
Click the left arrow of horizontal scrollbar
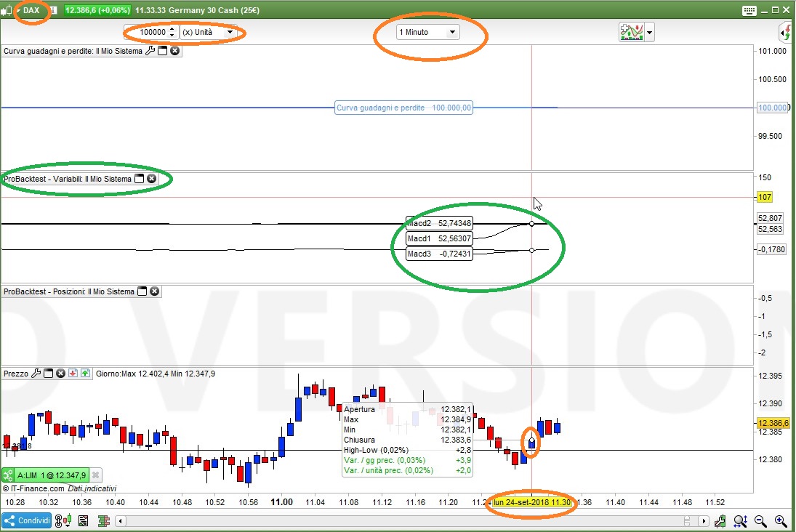[x=121, y=521]
